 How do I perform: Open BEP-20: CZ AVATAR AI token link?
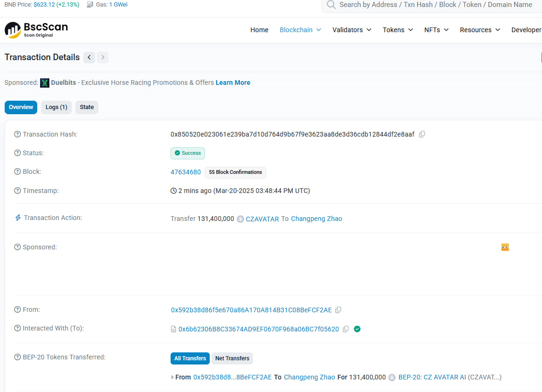(432, 377)
